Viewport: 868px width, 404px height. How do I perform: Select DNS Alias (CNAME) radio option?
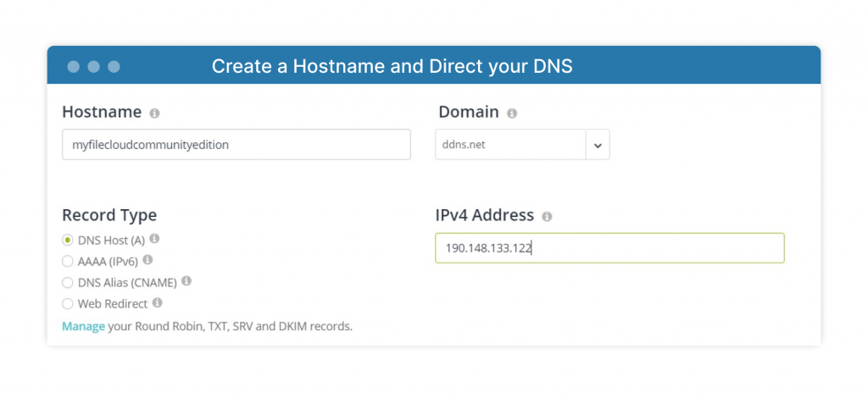pos(68,283)
